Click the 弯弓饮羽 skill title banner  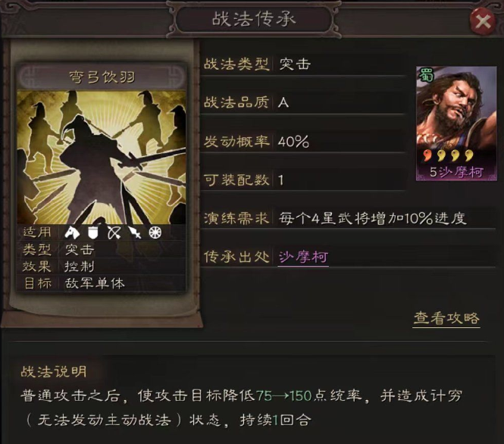pos(102,77)
